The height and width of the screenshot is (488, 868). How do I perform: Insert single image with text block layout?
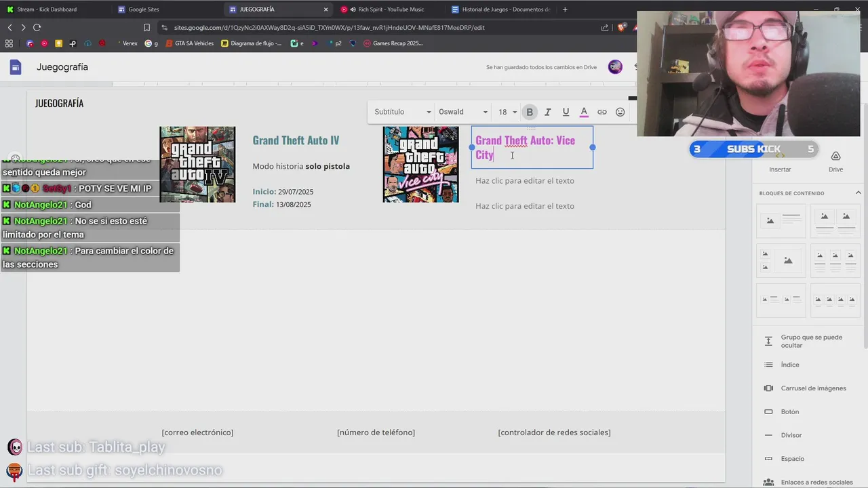pos(781,220)
